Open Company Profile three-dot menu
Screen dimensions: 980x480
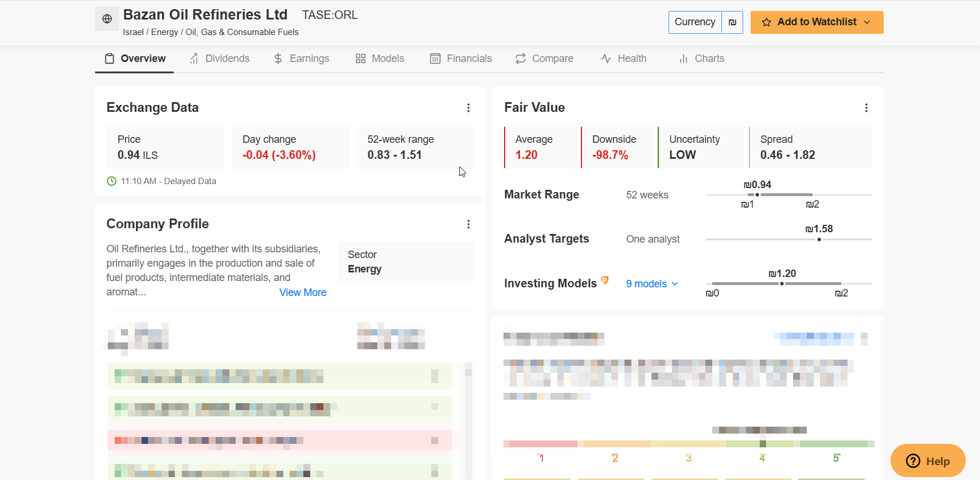click(x=468, y=224)
